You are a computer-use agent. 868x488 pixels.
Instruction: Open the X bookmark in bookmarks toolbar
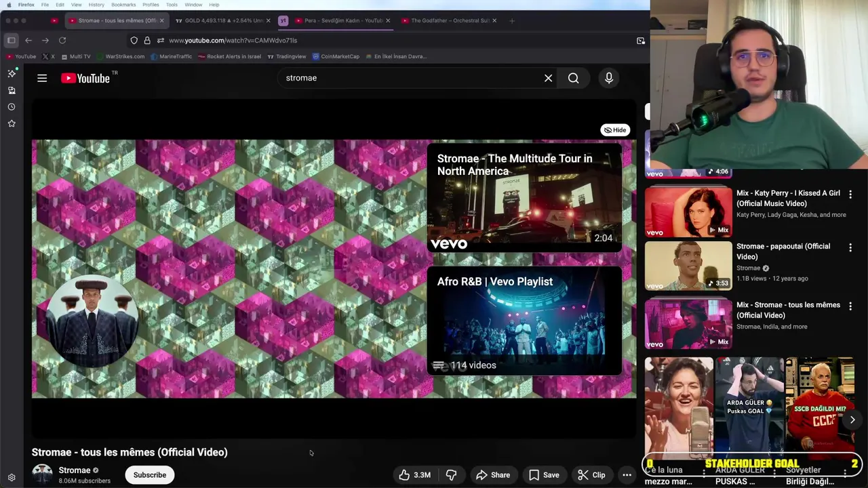click(x=48, y=56)
